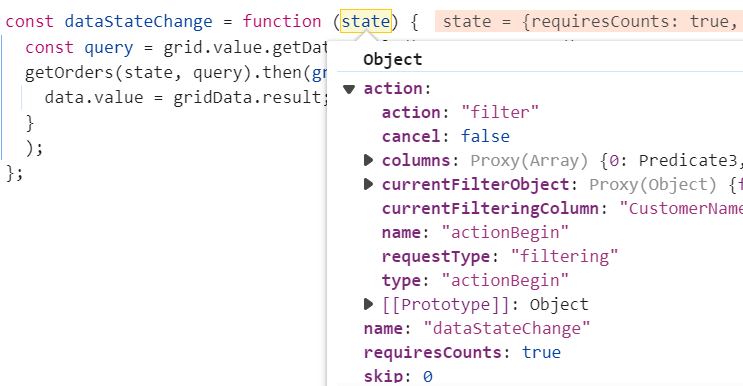The width and height of the screenshot is (743, 386).
Task: Collapse the action object expander arrow
Action: [349, 89]
